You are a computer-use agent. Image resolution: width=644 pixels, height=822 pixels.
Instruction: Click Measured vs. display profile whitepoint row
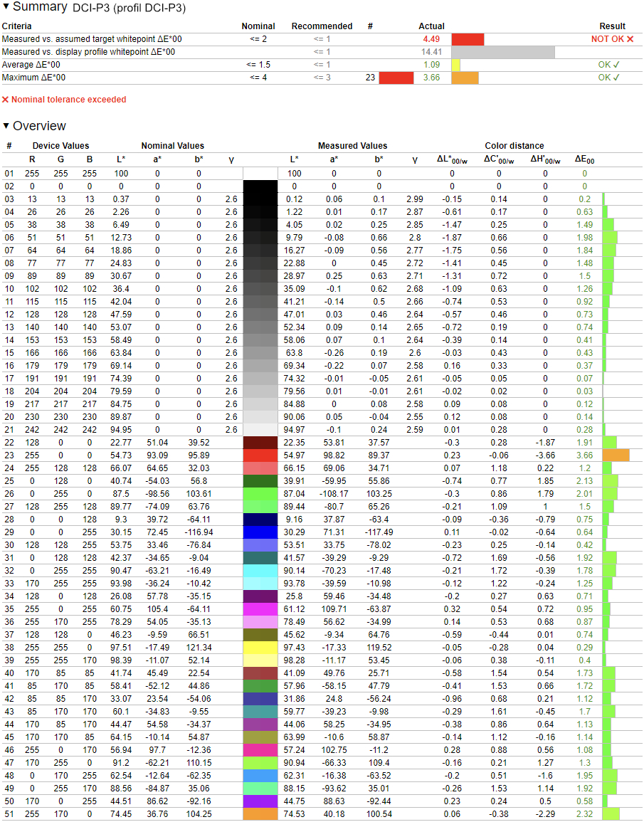[x=322, y=52]
